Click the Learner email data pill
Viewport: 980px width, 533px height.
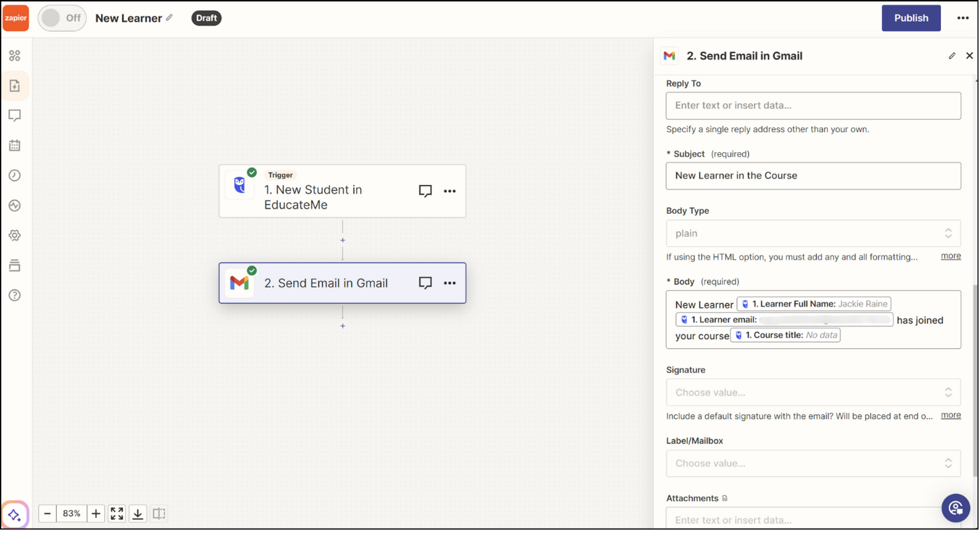(x=784, y=320)
